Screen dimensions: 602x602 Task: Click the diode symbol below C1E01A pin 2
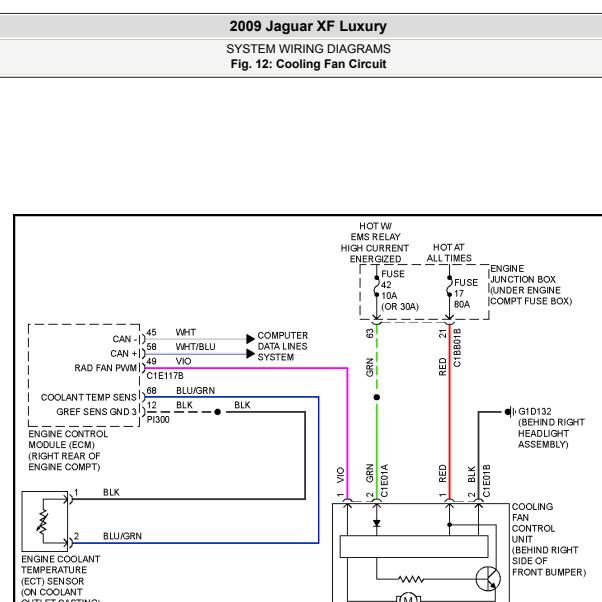point(377,523)
